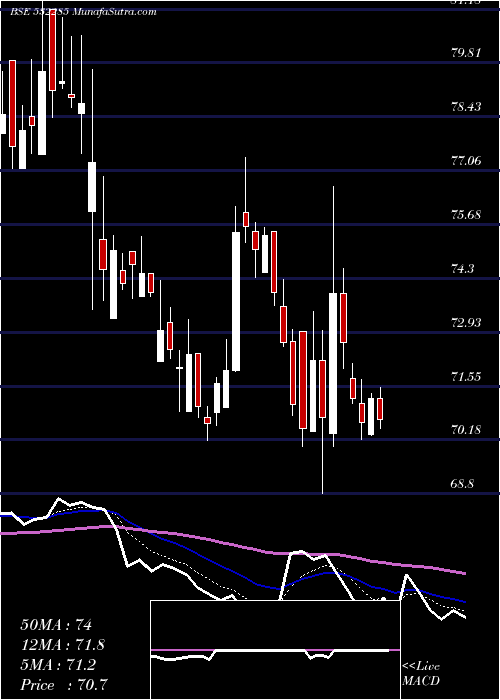Click the 70.18 price axis label
The width and height of the screenshot is (500, 700).
tap(466, 430)
